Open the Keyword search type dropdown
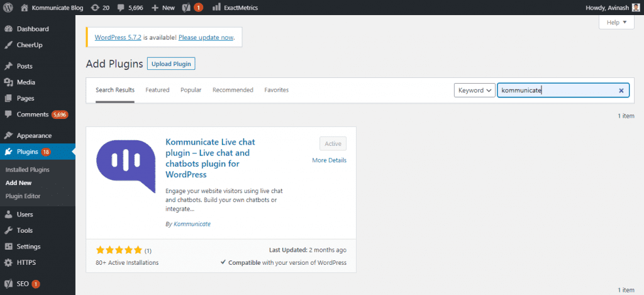Viewport: 644px width, 295px height. [474, 91]
